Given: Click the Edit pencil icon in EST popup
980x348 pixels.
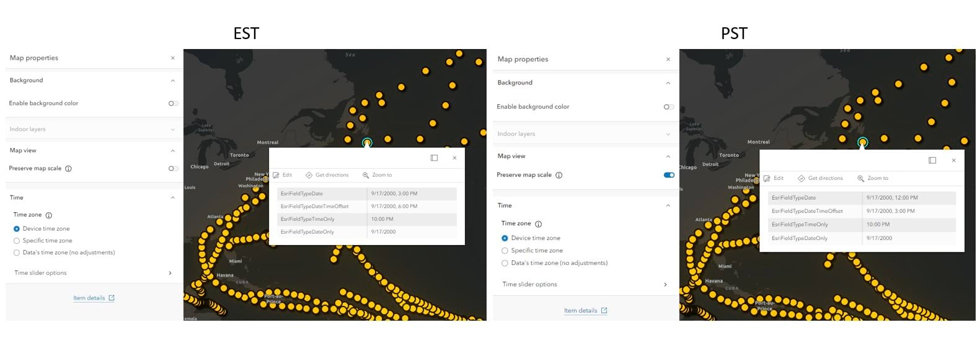Looking at the screenshot, I should pyautogui.click(x=276, y=176).
